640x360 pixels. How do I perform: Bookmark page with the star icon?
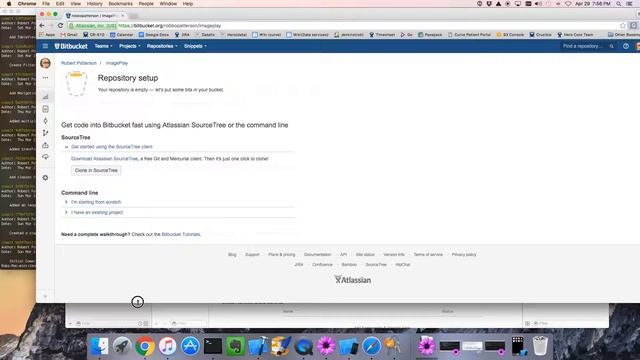tap(623, 26)
